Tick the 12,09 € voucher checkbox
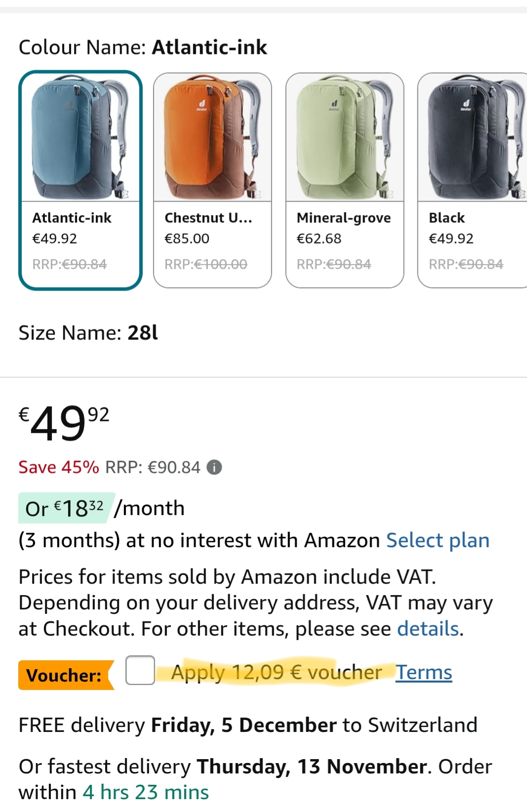This screenshot has height=812, width=527. pos(140,670)
